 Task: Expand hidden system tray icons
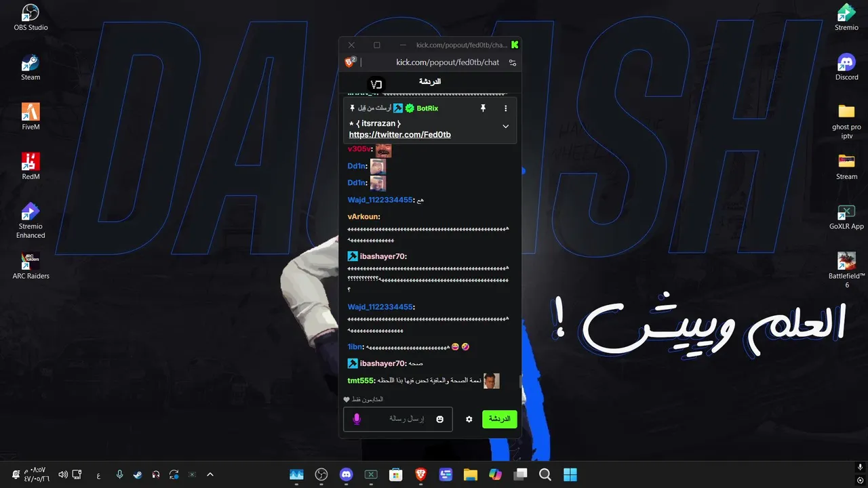point(210,474)
